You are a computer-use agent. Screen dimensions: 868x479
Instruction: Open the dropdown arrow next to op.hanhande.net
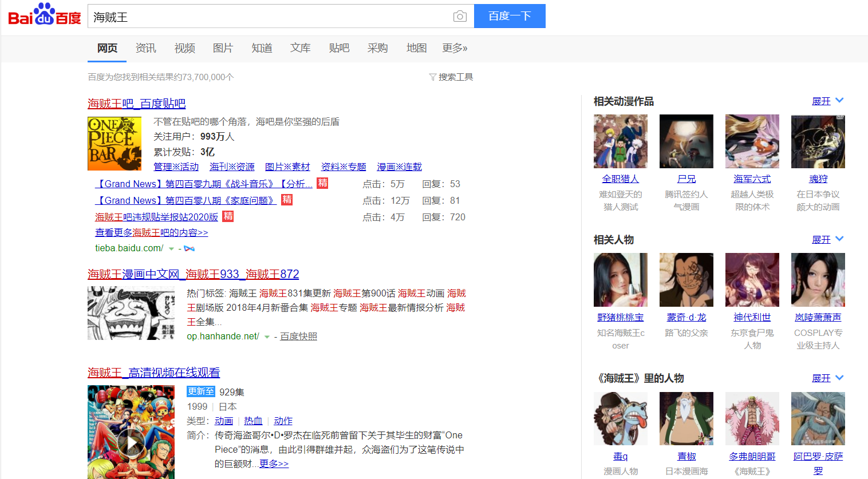click(x=267, y=337)
